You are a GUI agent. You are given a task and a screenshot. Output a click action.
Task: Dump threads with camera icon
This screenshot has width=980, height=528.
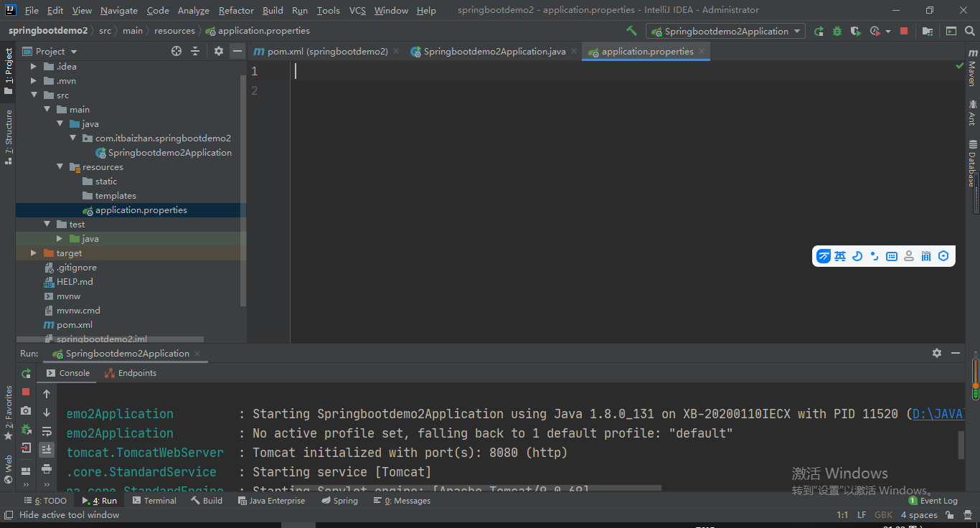(x=26, y=410)
